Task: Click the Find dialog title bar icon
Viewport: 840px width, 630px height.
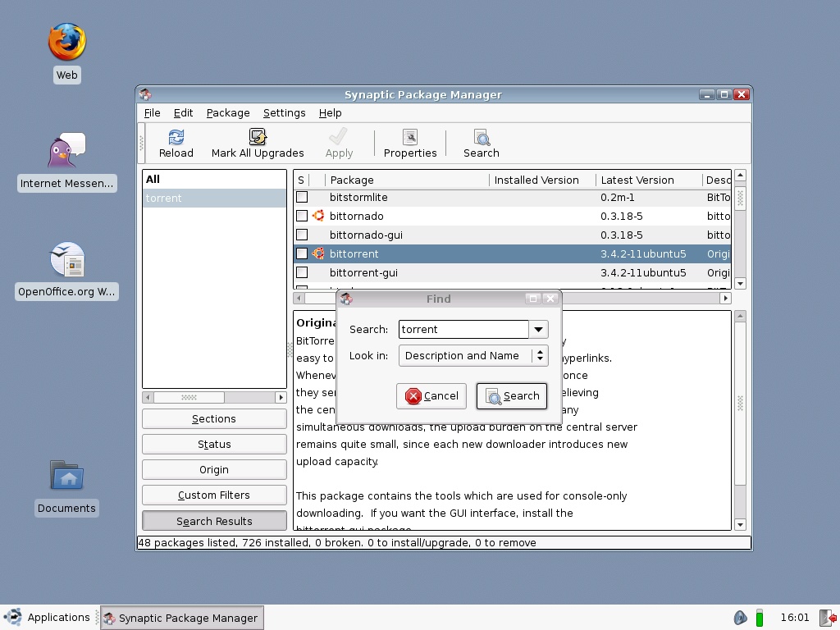Action: pyautogui.click(x=346, y=299)
